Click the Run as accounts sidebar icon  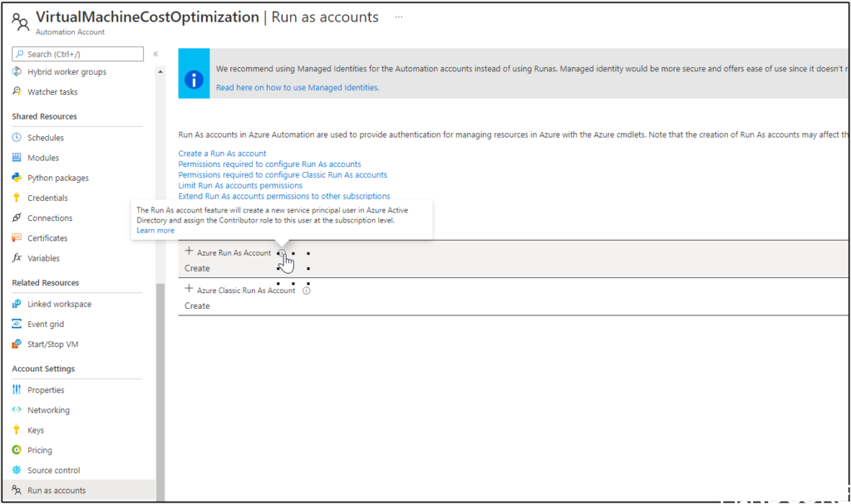(17, 491)
